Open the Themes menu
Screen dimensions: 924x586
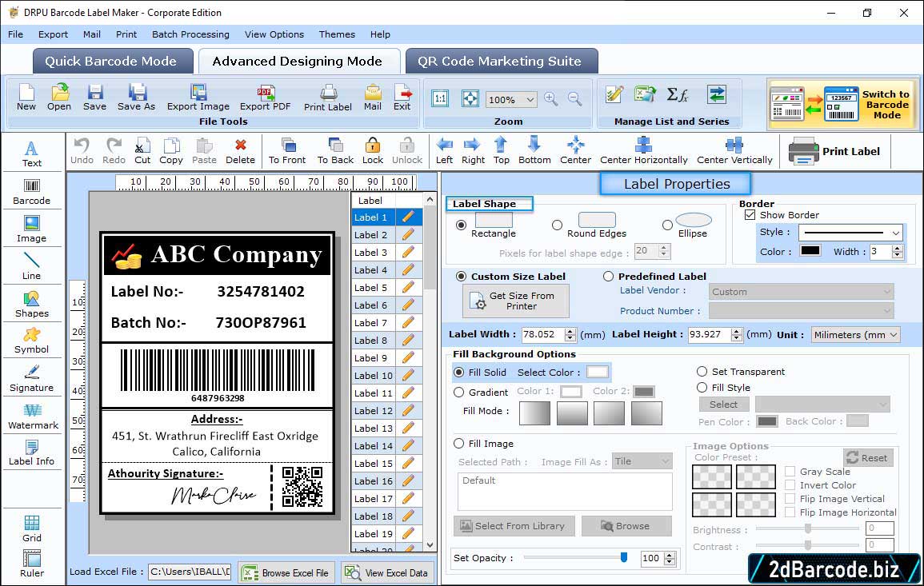pos(337,34)
